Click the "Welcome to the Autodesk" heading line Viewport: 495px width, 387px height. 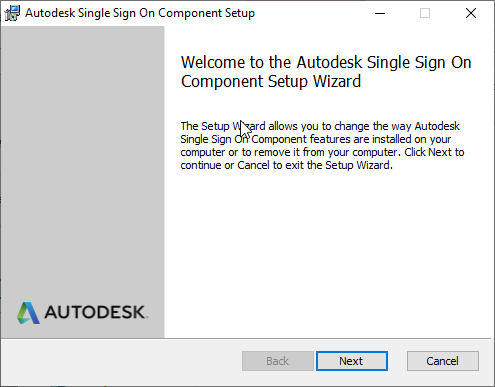tap(326, 62)
